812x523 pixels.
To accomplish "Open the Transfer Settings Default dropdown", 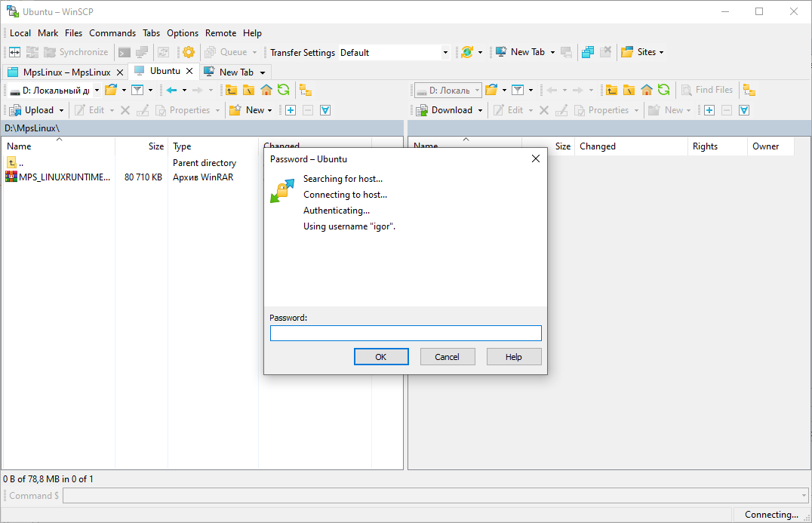I will (x=445, y=52).
